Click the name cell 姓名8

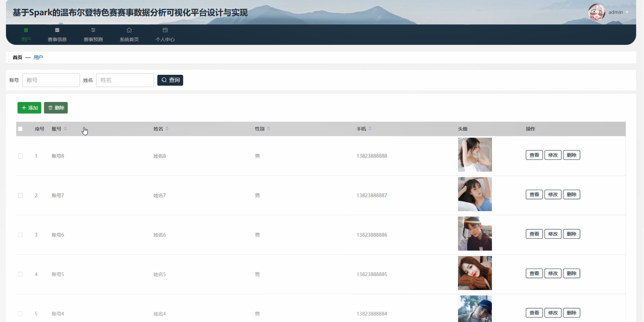(160, 156)
